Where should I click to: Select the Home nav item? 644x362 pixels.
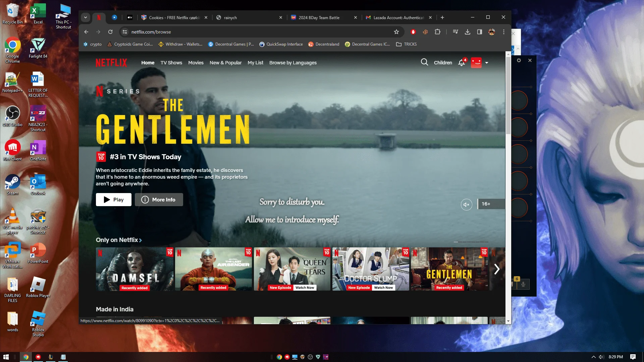[x=148, y=63]
